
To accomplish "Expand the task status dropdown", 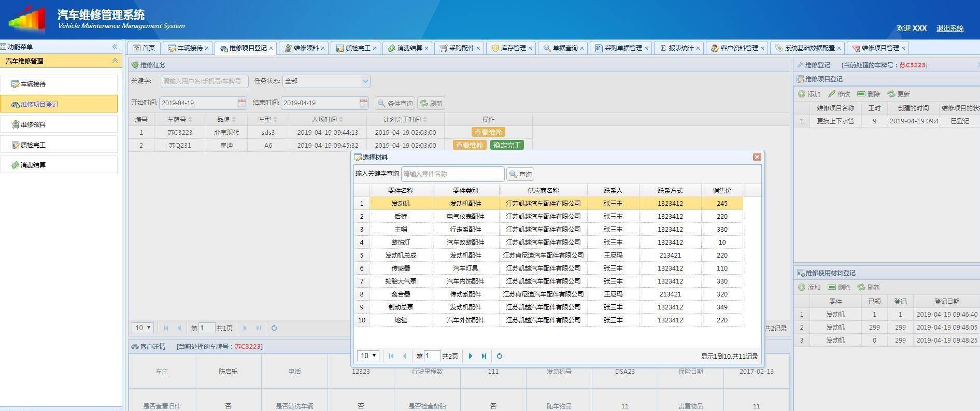I will [365, 81].
